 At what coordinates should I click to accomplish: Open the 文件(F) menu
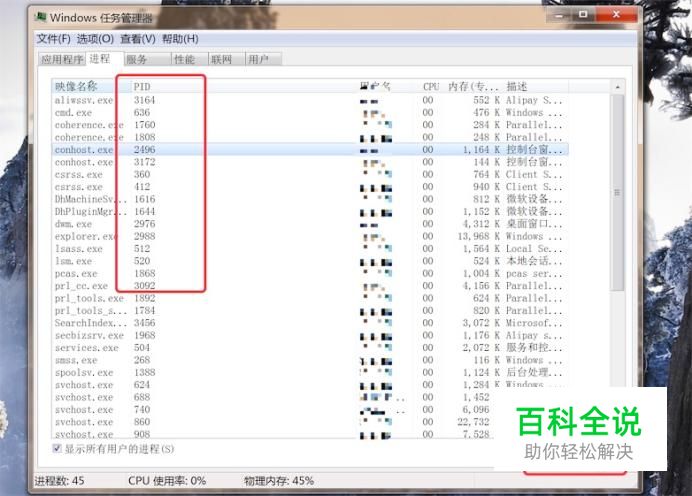(x=53, y=39)
